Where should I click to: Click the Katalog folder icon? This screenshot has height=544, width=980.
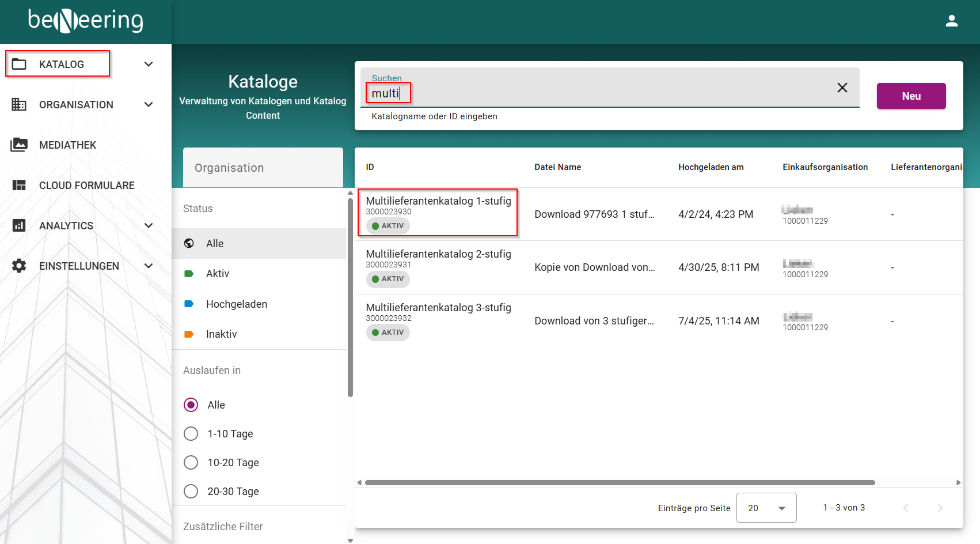click(x=19, y=64)
